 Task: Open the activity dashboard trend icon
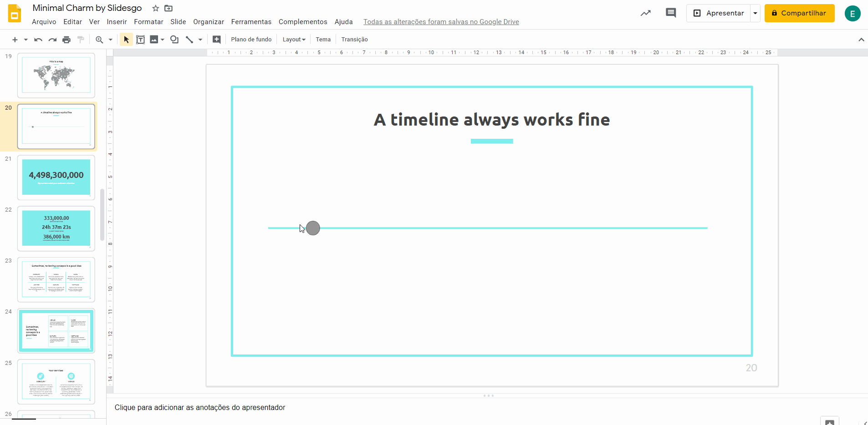click(x=646, y=13)
